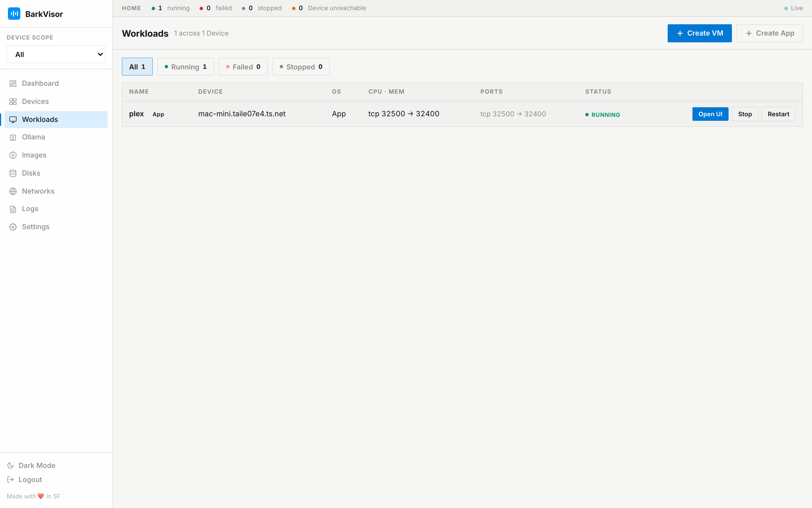Click the Workloads monitor icon

13,120
